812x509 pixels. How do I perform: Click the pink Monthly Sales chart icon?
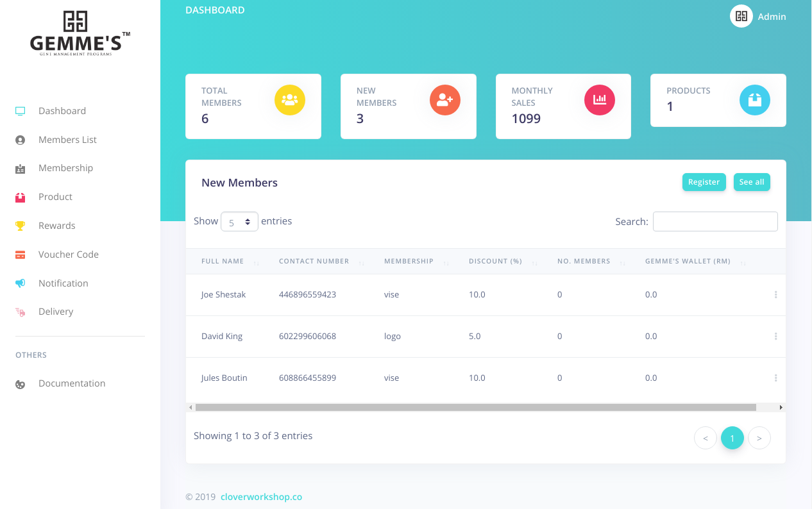coord(600,100)
